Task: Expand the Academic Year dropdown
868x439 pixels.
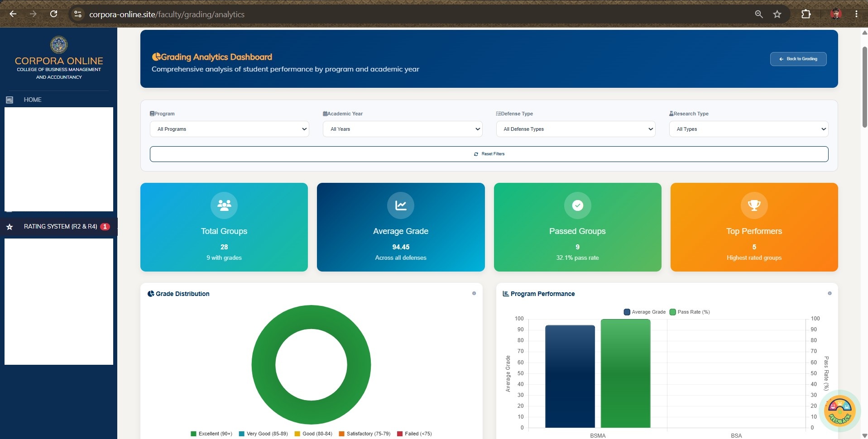Action: [x=403, y=129]
